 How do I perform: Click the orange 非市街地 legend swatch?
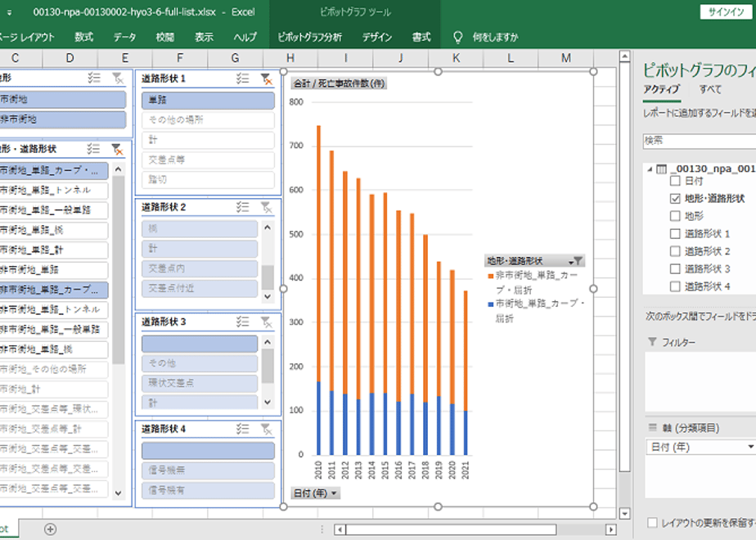(490, 276)
